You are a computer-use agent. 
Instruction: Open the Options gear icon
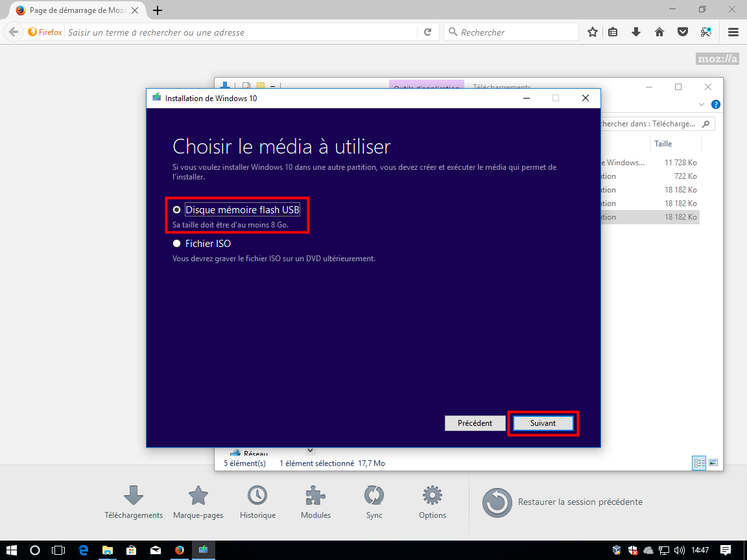pyautogui.click(x=433, y=502)
